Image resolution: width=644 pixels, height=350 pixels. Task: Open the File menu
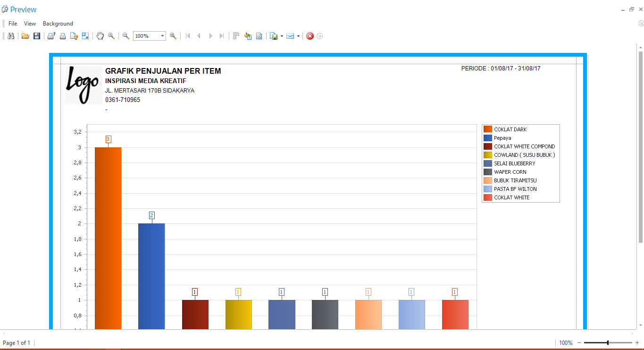pyautogui.click(x=13, y=24)
